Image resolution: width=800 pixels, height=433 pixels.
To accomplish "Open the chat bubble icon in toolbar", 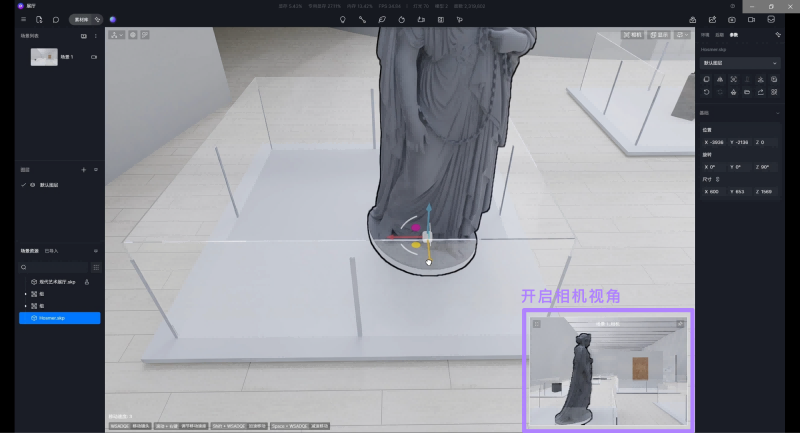I will tap(55, 19).
